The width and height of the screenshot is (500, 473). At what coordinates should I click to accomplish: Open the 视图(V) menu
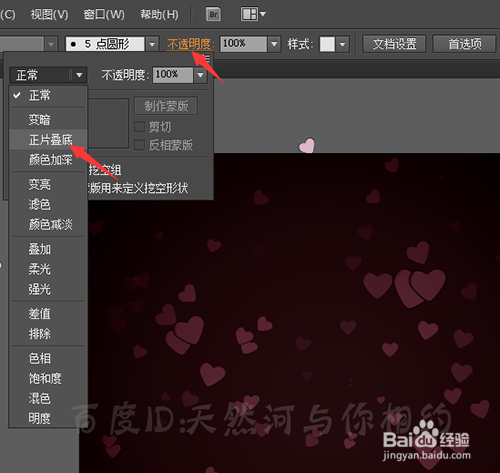(50, 14)
